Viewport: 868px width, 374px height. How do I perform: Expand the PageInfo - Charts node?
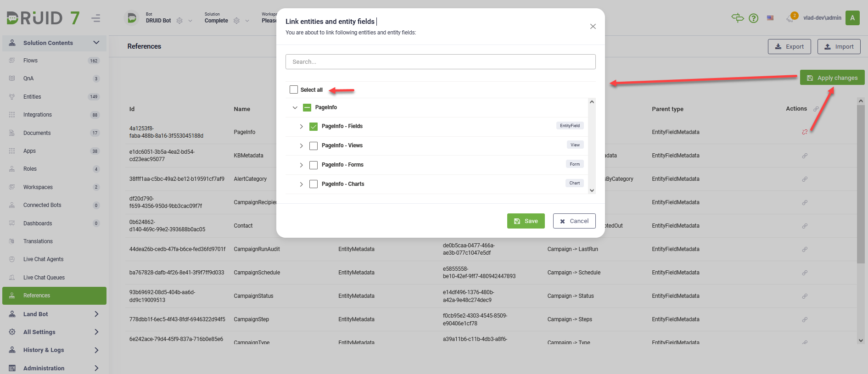(x=301, y=184)
